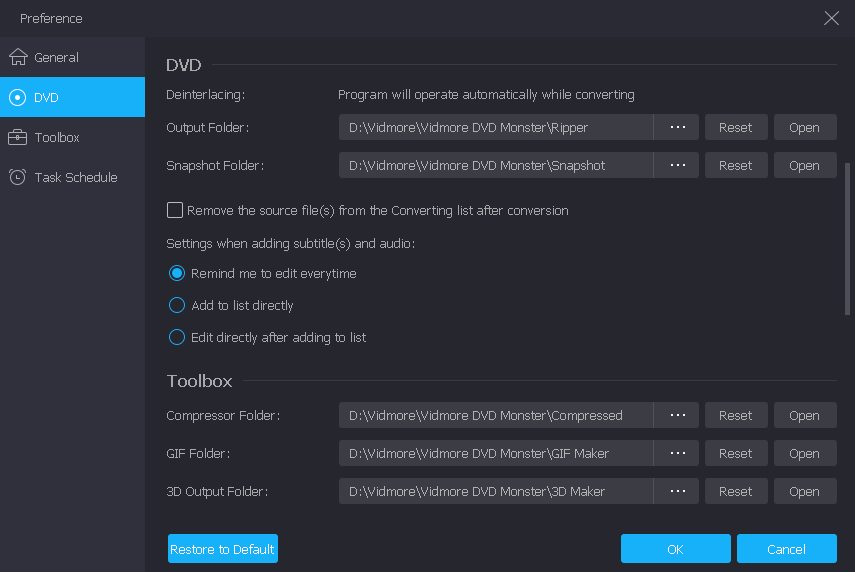The width and height of the screenshot is (855, 572).
Task: Browse for Compressor Folder with ellipsis button
Action: (677, 415)
